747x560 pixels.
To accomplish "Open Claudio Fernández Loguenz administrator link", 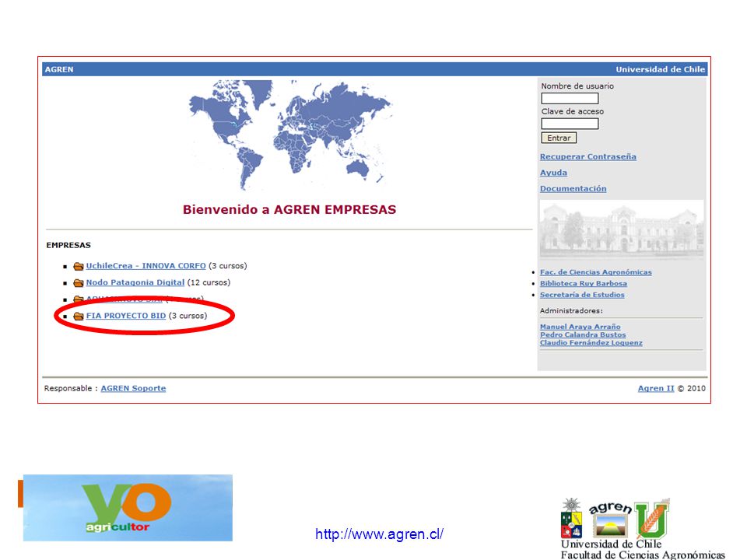I will (591, 343).
